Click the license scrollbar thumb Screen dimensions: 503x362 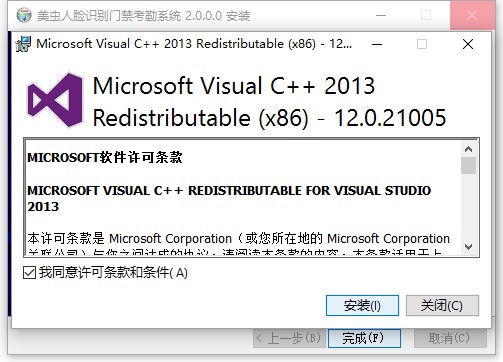[x=468, y=166]
